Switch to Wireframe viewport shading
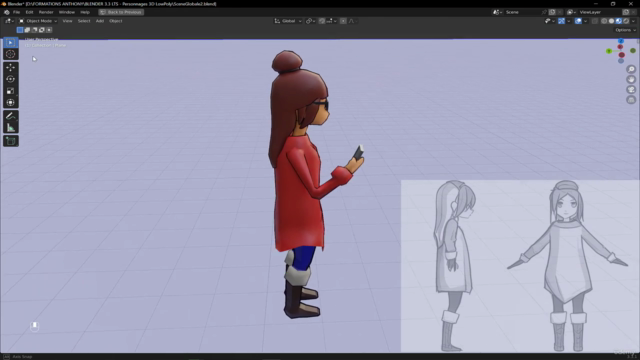 (x=604, y=21)
